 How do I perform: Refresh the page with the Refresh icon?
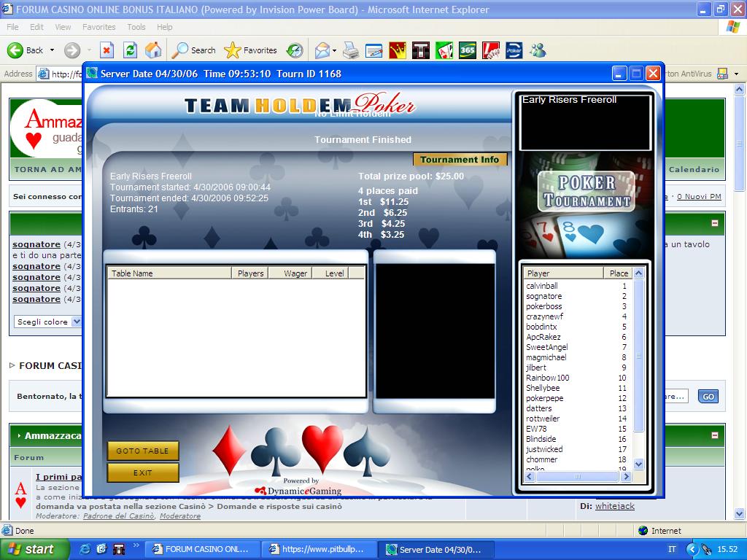coord(130,50)
